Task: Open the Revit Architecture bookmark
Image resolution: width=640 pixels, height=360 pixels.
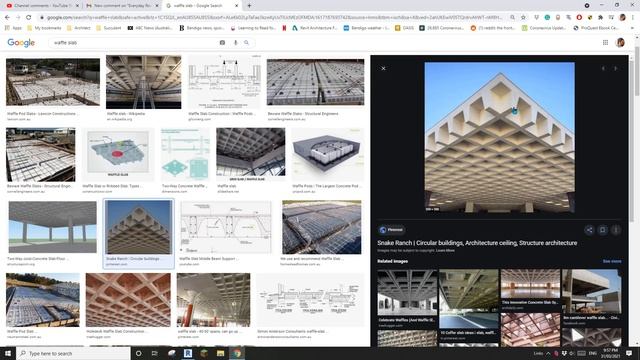Action: pyautogui.click(x=314, y=28)
